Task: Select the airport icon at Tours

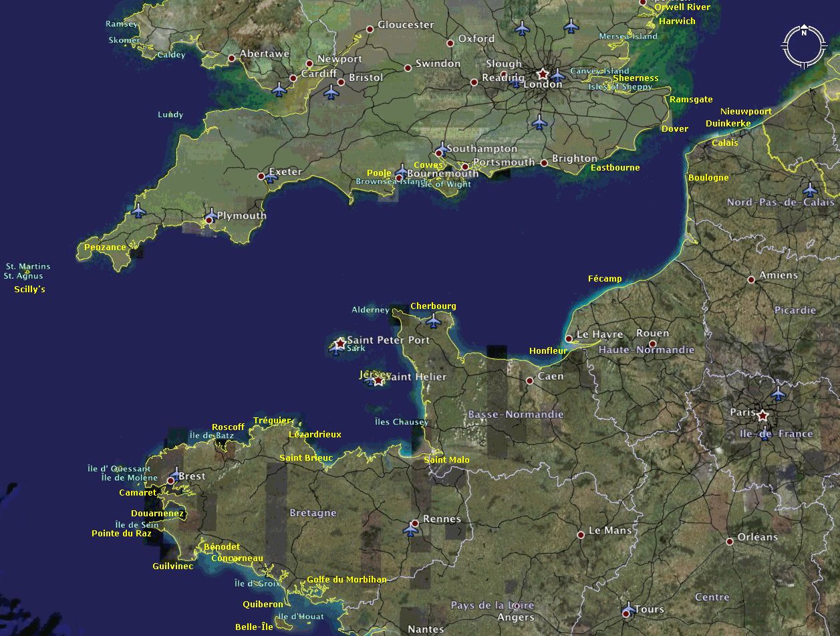Action: [x=628, y=609]
